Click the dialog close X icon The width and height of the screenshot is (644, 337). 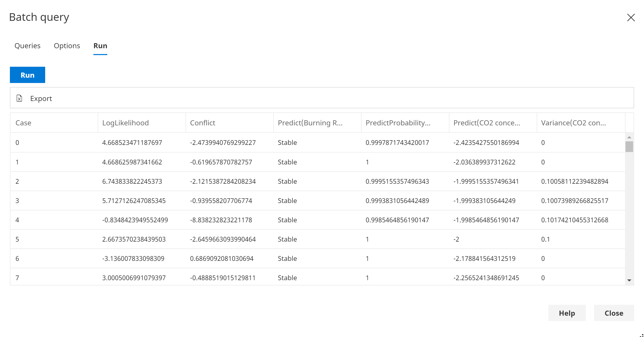(631, 18)
